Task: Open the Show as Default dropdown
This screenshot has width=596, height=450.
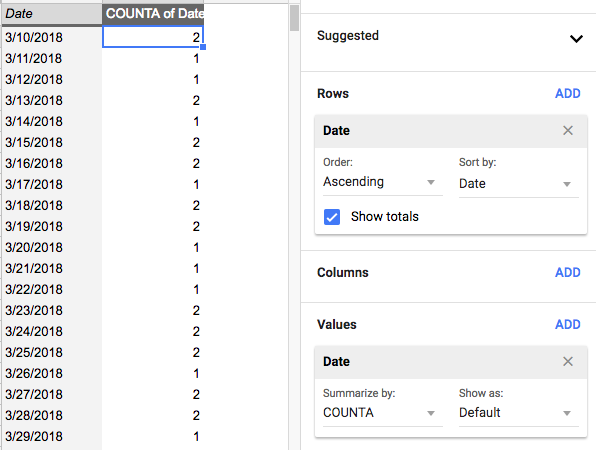Action: click(x=518, y=413)
